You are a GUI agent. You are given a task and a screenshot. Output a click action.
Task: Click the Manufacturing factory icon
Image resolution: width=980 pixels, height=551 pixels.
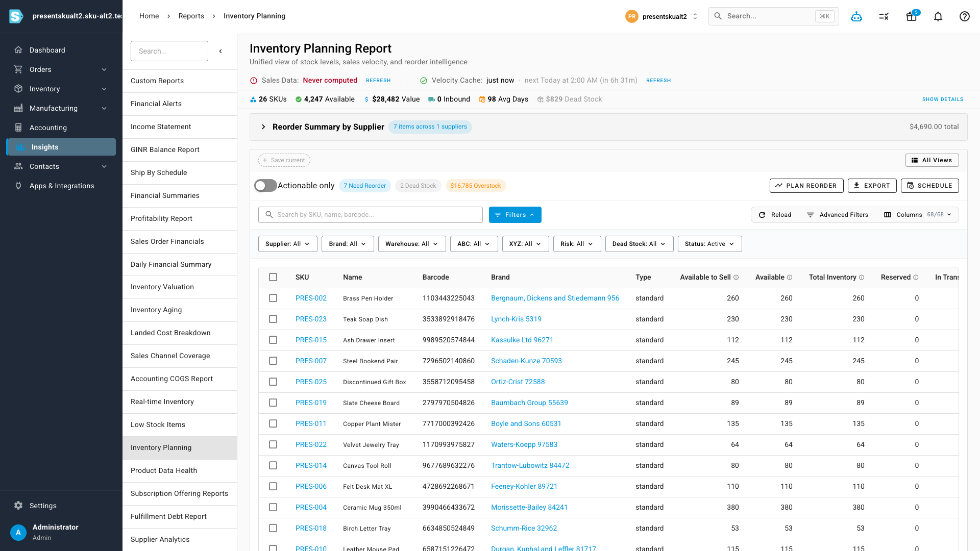[x=18, y=108]
